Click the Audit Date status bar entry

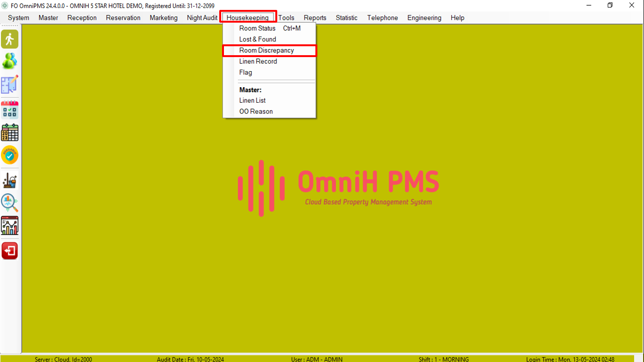(190, 359)
